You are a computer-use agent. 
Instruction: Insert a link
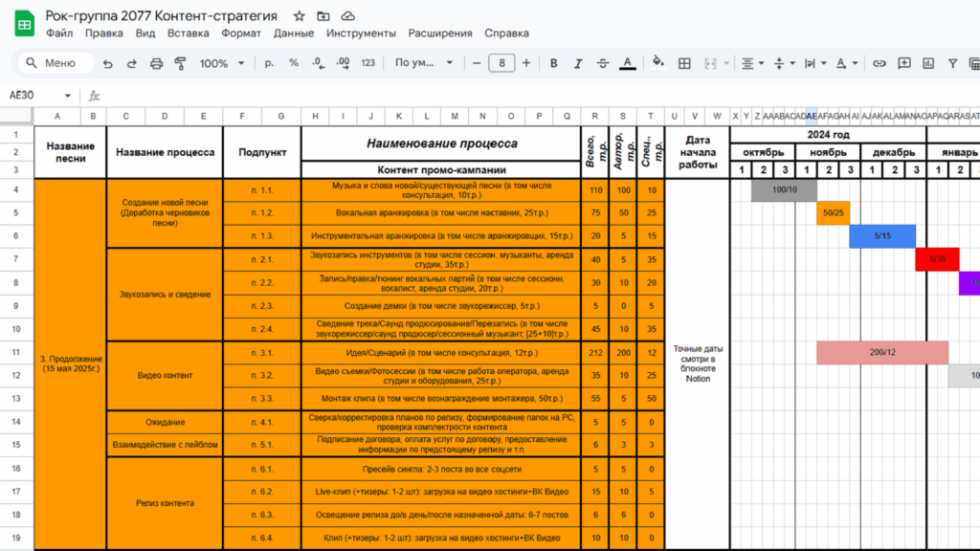[x=880, y=63]
